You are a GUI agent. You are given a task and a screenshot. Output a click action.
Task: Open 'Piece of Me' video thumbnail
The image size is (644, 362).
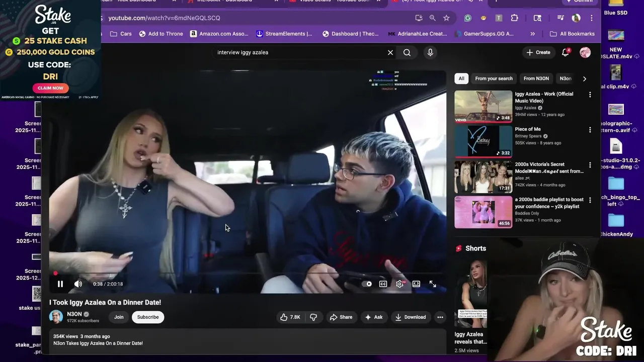pyautogui.click(x=484, y=142)
